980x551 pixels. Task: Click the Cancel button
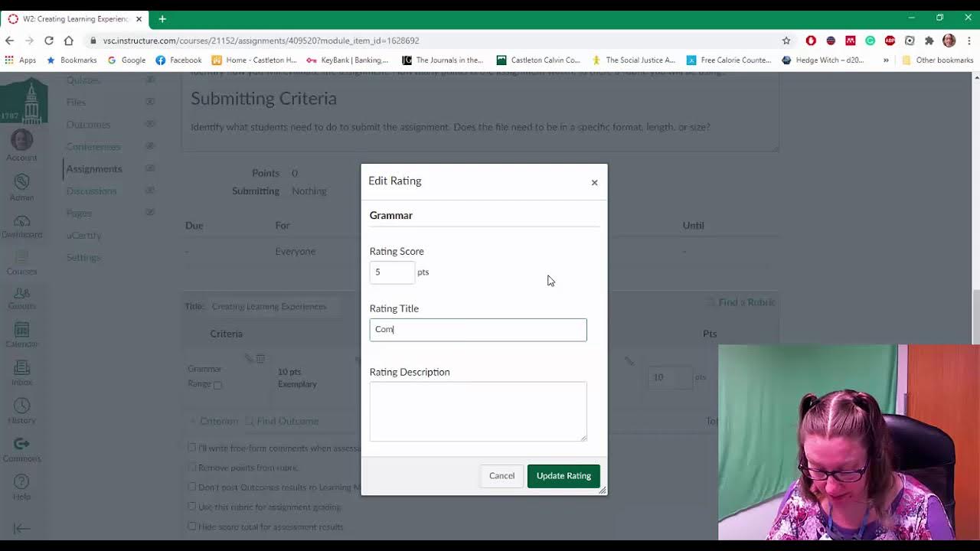point(502,476)
